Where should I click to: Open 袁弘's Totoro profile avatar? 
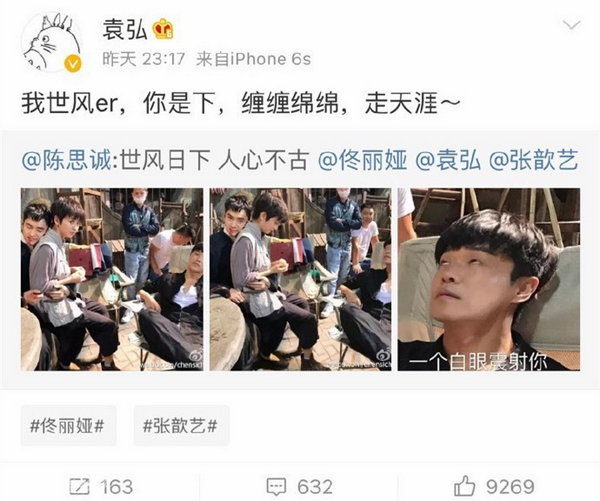(x=51, y=42)
